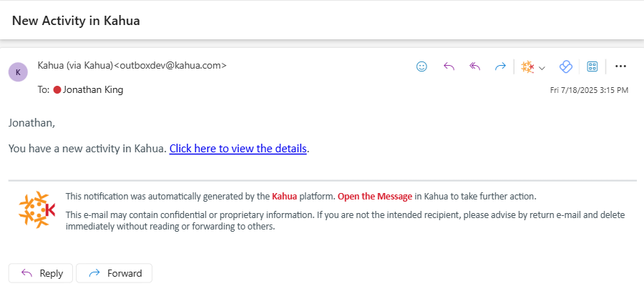The height and width of the screenshot is (301, 644).
Task: Click the received date Fri 7/18/2025 3:15 PM
Action: pyautogui.click(x=589, y=91)
